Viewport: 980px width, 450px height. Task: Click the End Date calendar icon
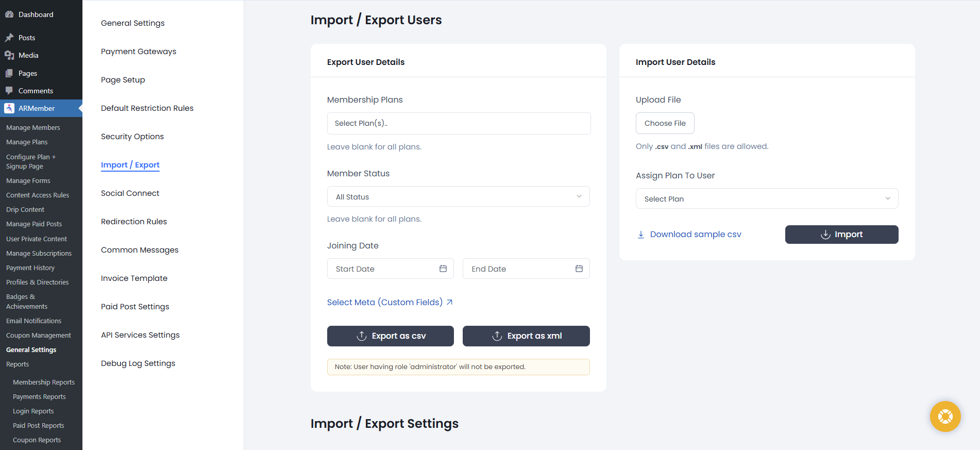579,269
